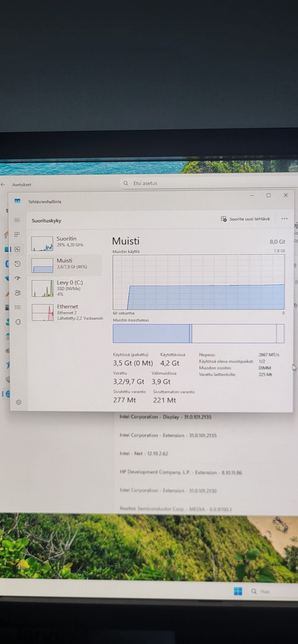The height and width of the screenshot is (644, 298).
Task: Click the 60 sekuntia graph label
Action: point(124,313)
